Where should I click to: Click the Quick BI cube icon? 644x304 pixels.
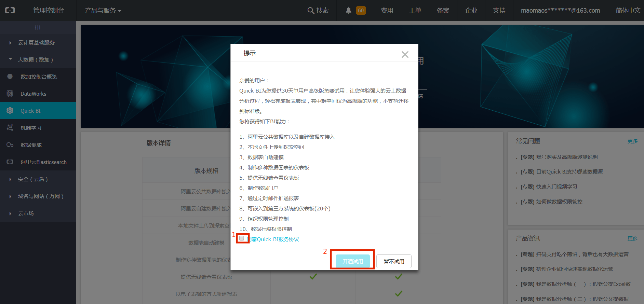[x=10, y=111]
